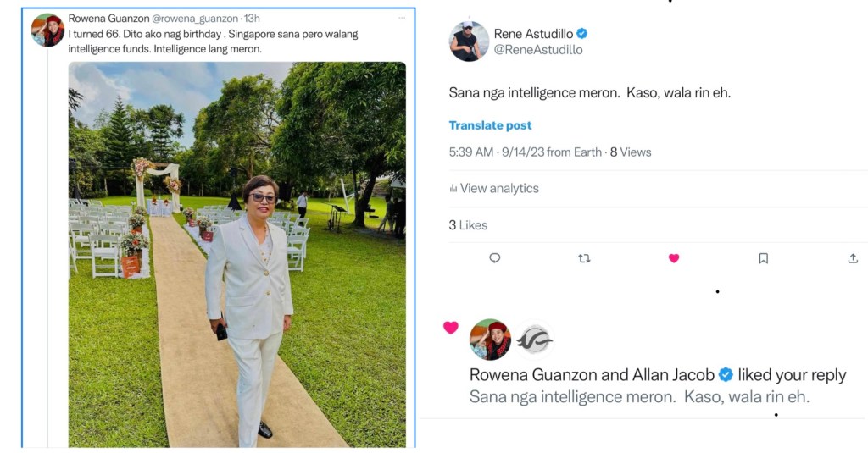Open more options on Rowena Guanzon's tweet
This screenshot has width=868, height=453.
tap(401, 18)
